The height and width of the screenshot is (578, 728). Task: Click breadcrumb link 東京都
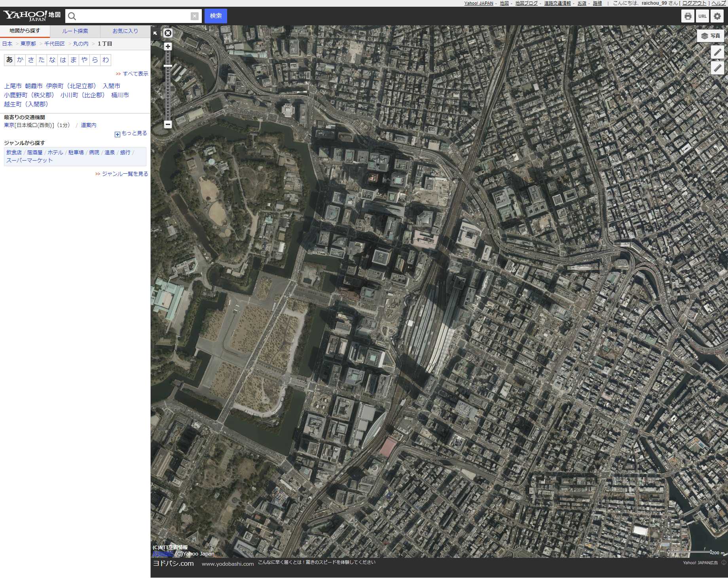pyautogui.click(x=28, y=44)
